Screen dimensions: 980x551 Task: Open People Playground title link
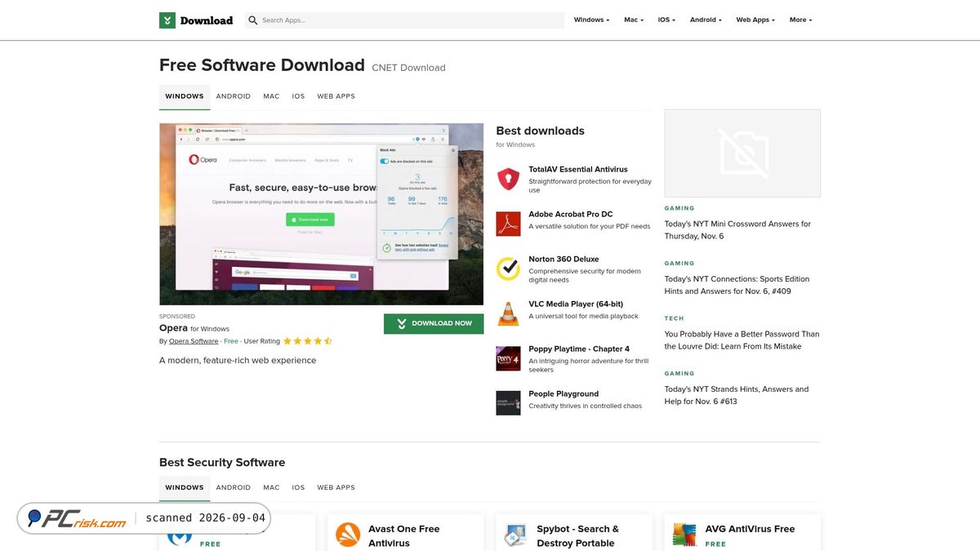pyautogui.click(x=563, y=394)
